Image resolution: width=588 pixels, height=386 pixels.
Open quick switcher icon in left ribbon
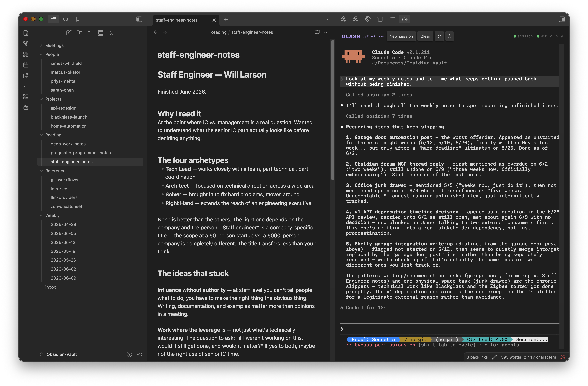pos(26,33)
